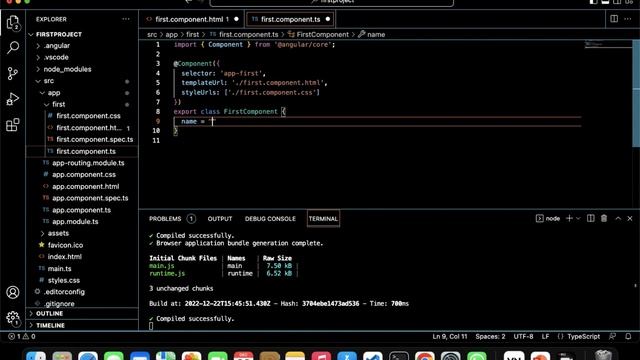Go to line via Ln 9, Col 11
This screenshot has height=360, width=640.
(450, 336)
